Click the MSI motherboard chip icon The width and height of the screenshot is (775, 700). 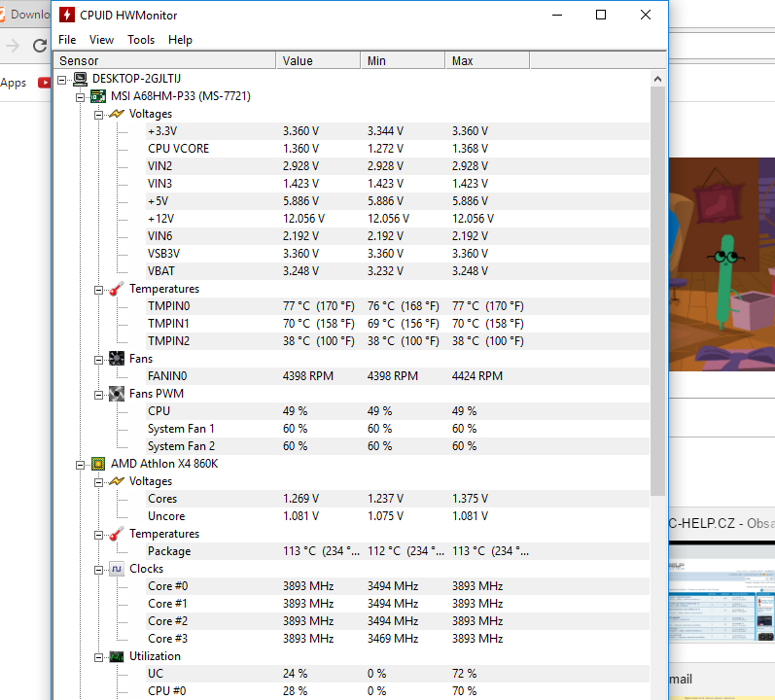tap(98, 96)
